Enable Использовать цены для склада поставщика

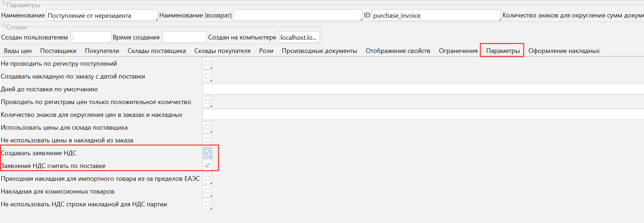coord(208,127)
